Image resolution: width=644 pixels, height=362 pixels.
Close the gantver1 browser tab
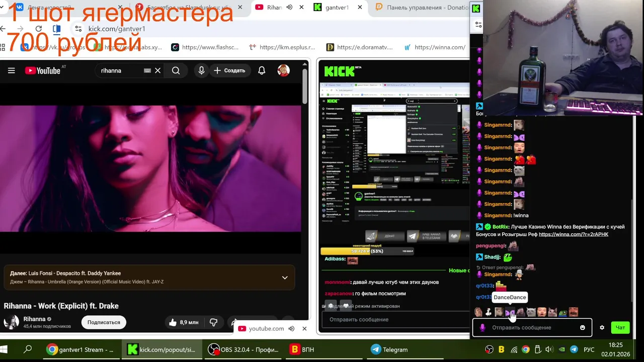point(360,8)
